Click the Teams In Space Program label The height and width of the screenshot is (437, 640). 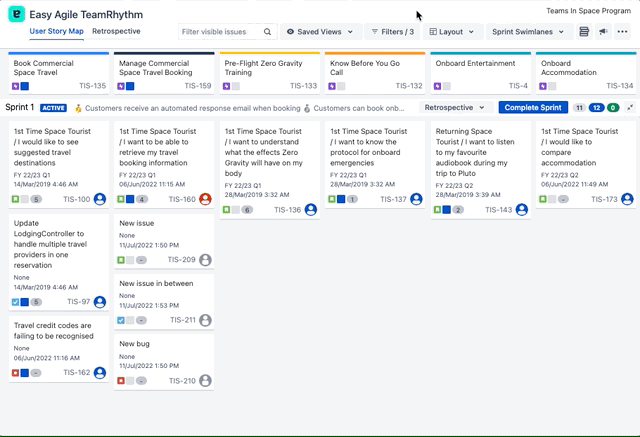[x=589, y=11]
